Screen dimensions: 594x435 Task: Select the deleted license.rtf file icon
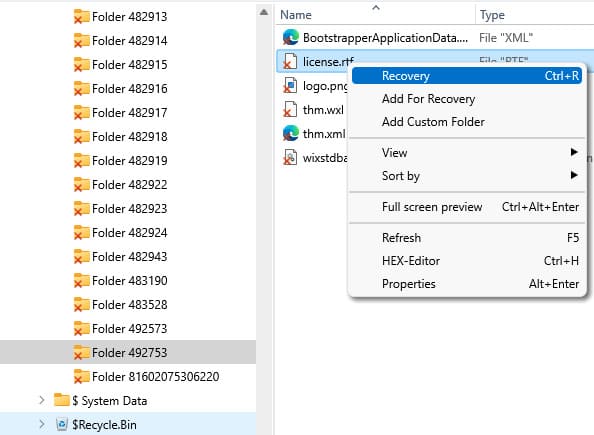pyautogui.click(x=290, y=62)
